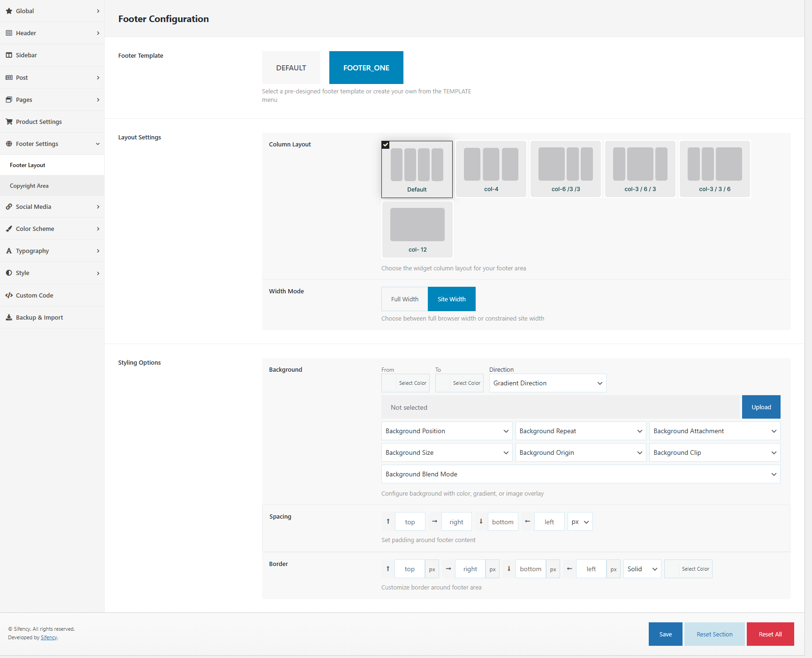
Task: Expand the Background Blend Mode dropdown
Action: tap(580, 474)
